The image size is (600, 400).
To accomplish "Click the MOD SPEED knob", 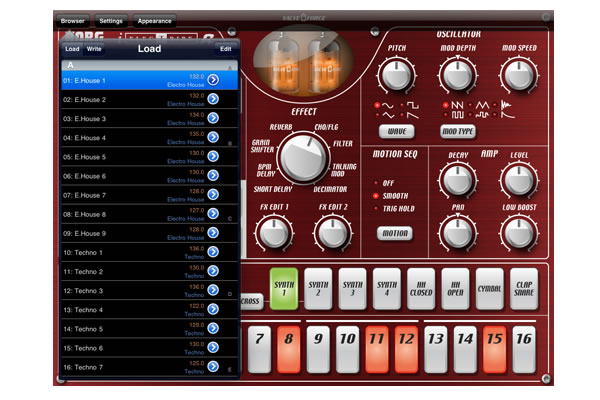I will (x=519, y=75).
